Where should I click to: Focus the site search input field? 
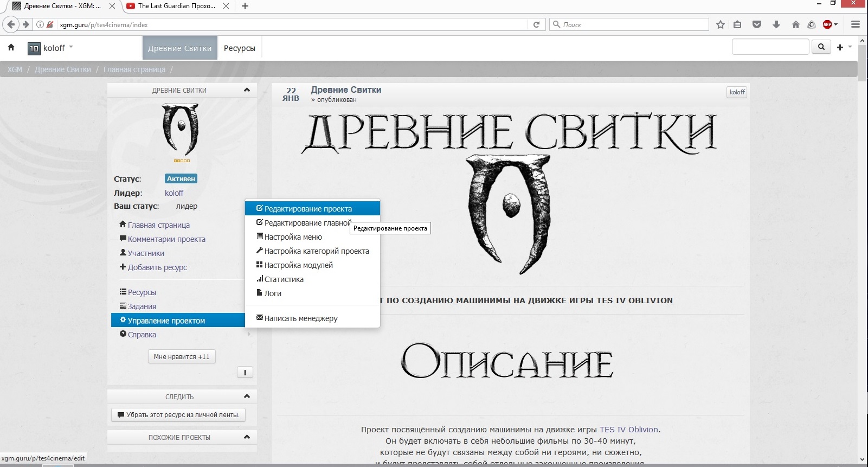770,47
